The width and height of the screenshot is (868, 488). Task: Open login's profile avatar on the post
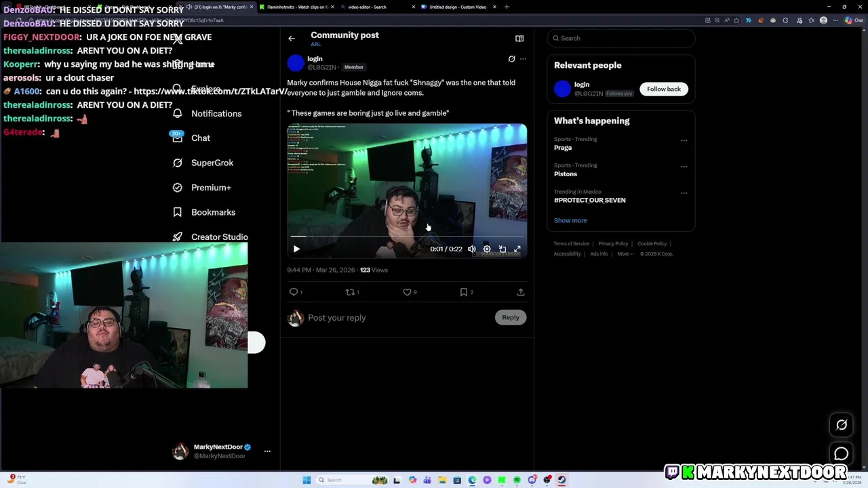point(296,63)
